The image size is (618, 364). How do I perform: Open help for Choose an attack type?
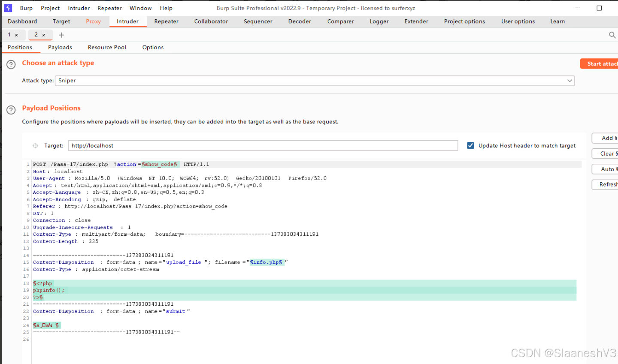[x=11, y=65]
